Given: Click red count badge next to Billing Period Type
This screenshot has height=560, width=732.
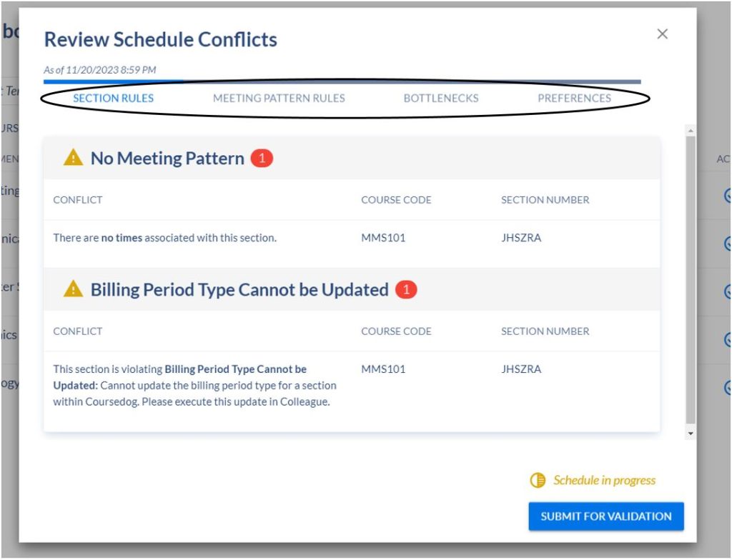Looking at the screenshot, I should (406, 290).
